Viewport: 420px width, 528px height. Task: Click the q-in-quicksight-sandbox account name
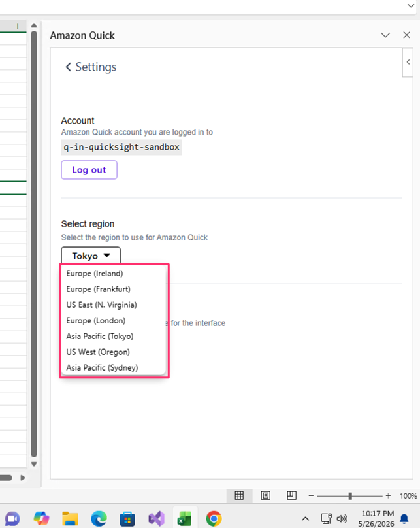pos(121,147)
